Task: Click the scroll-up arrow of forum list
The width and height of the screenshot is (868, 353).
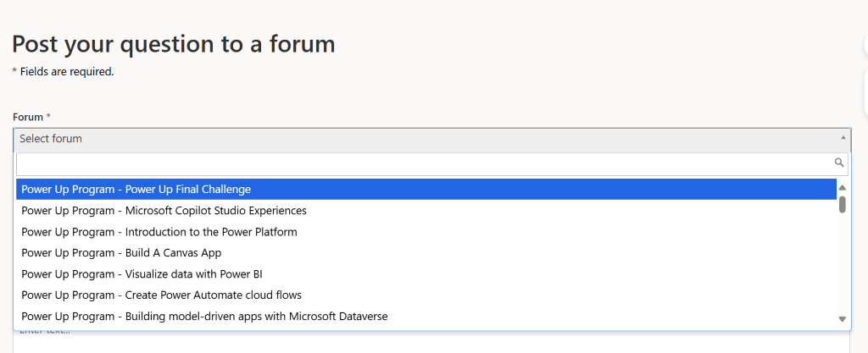Action: 842,188
